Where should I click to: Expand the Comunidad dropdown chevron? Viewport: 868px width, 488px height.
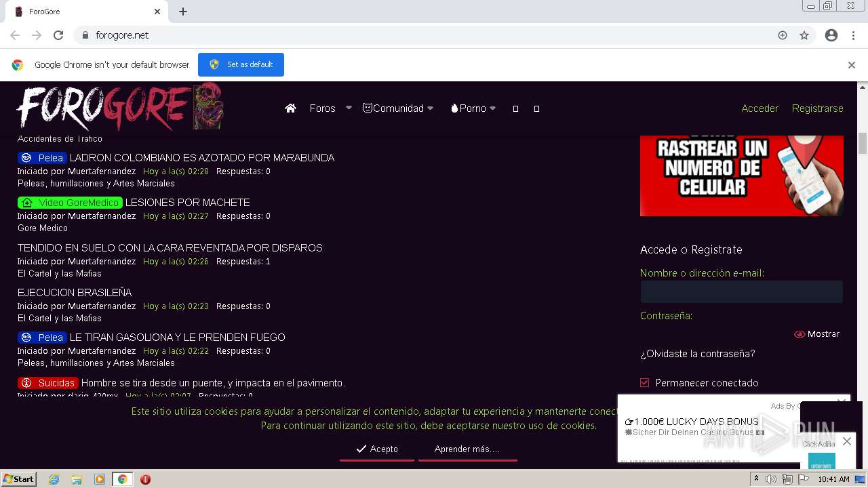tap(430, 108)
